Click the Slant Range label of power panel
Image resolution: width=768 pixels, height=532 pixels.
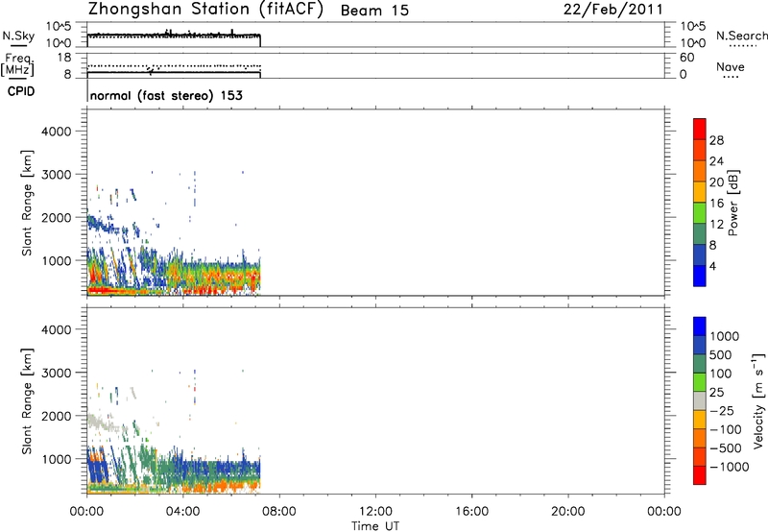pos(27,203)
